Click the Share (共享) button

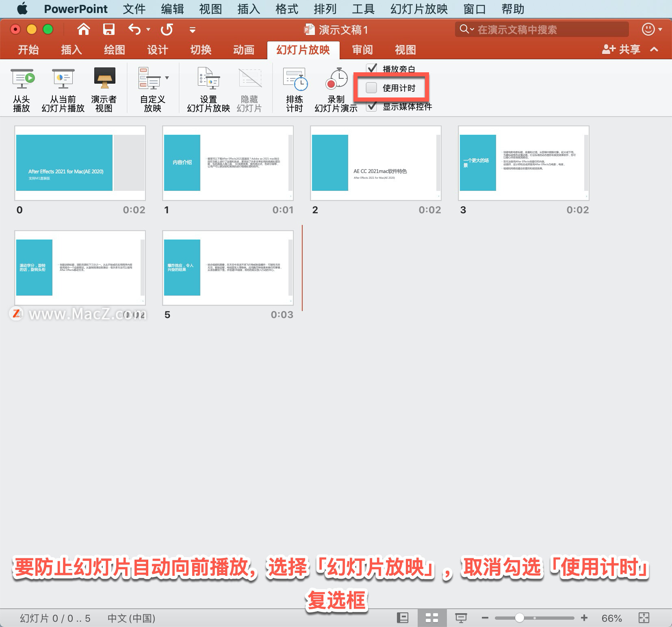(621, 50)
